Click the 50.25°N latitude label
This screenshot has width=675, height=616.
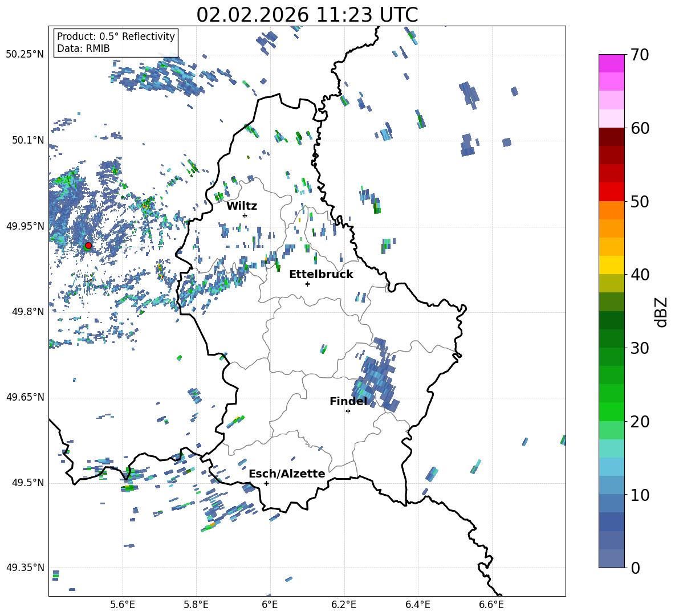[25, 54]
